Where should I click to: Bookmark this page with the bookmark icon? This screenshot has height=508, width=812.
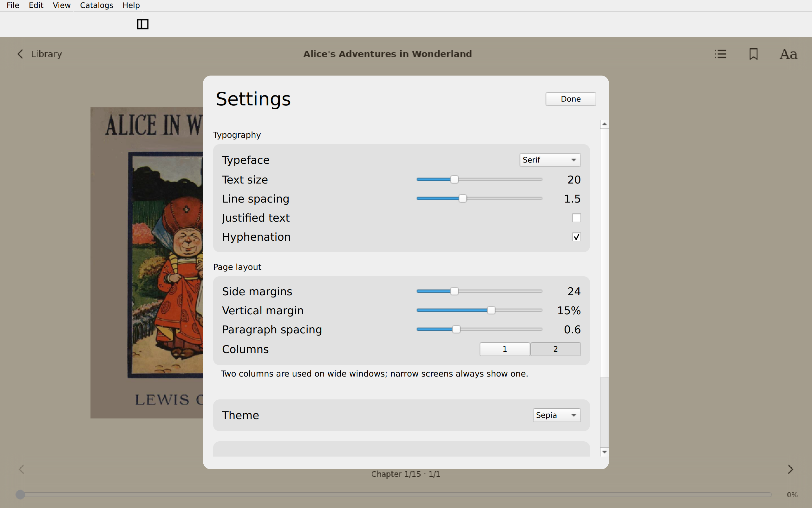tap(754, 54)
